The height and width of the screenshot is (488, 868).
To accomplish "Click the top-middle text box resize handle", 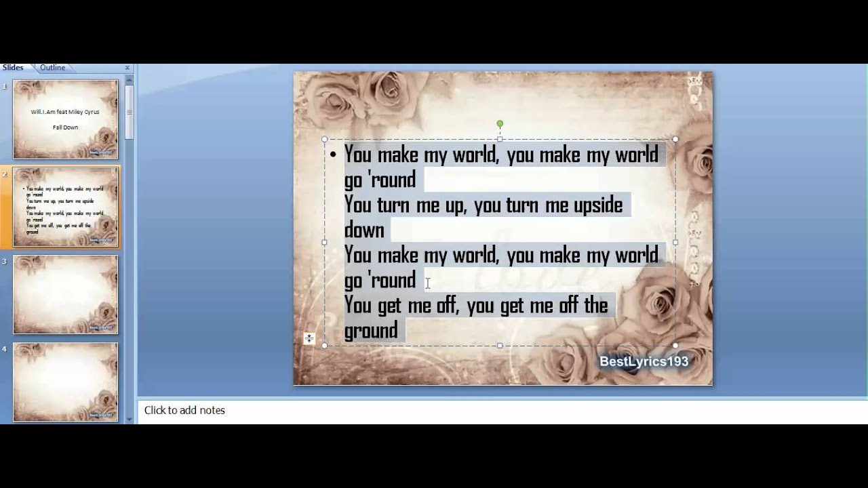I will pyautogui.click(x=500, y=139).
